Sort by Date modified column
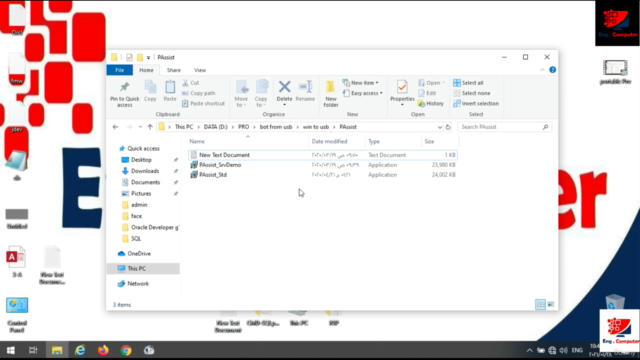Screen dimensions: 640x360 [x=329, y=142]
